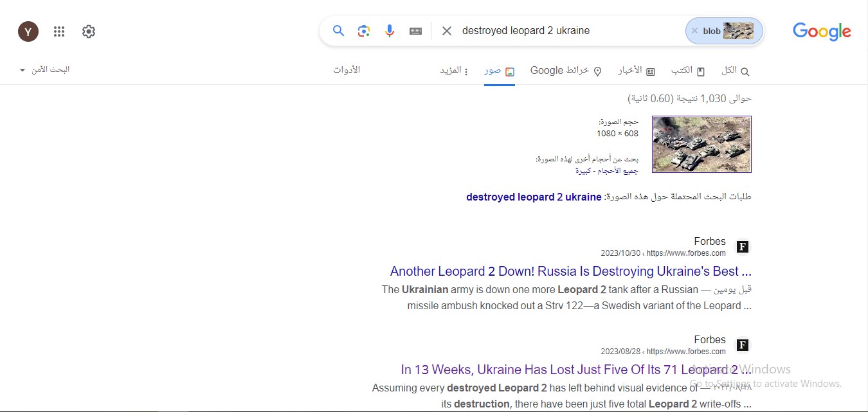Switch to الأخبار news tab

[637, 71]
